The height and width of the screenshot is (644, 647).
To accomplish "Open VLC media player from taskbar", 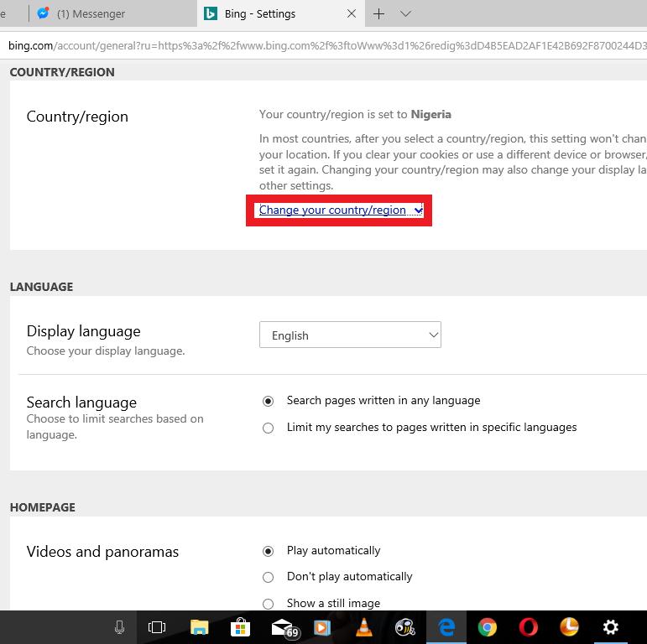I will point(363,627).
